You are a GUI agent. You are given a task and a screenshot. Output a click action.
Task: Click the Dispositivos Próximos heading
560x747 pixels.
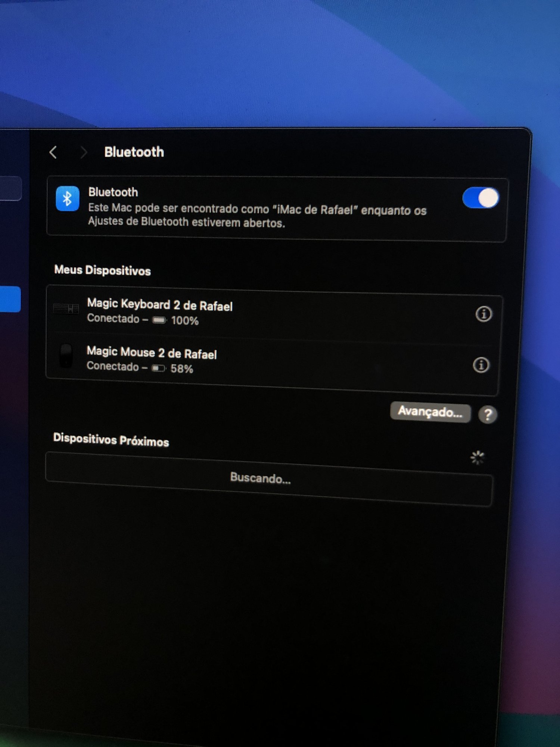point(111,440)
